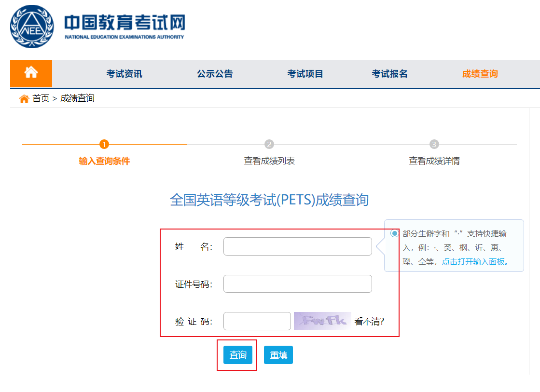Select the 成绩查询 navigation tab
Image resolution: width=540 pixels, height=392 pixels.
pos(480,74)
